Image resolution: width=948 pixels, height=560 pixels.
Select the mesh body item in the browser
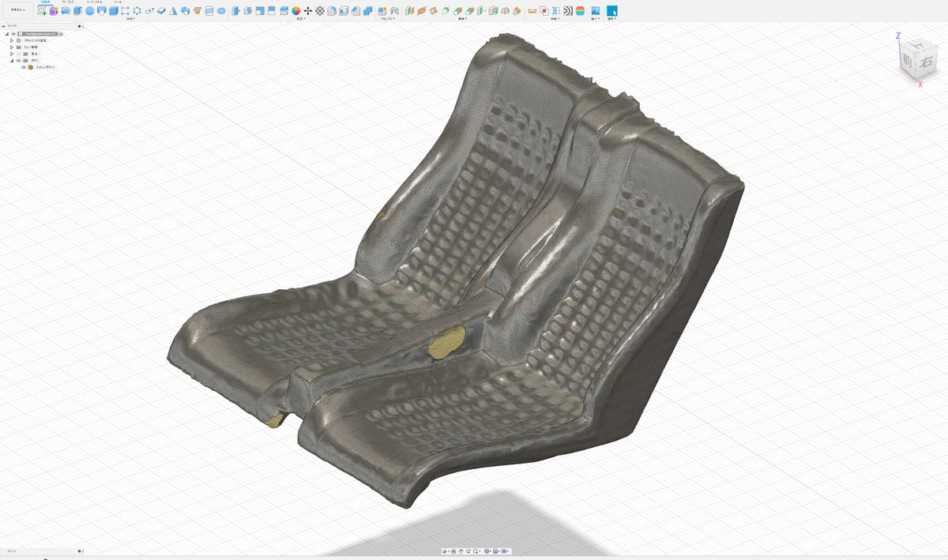click(x=45, y=67)
